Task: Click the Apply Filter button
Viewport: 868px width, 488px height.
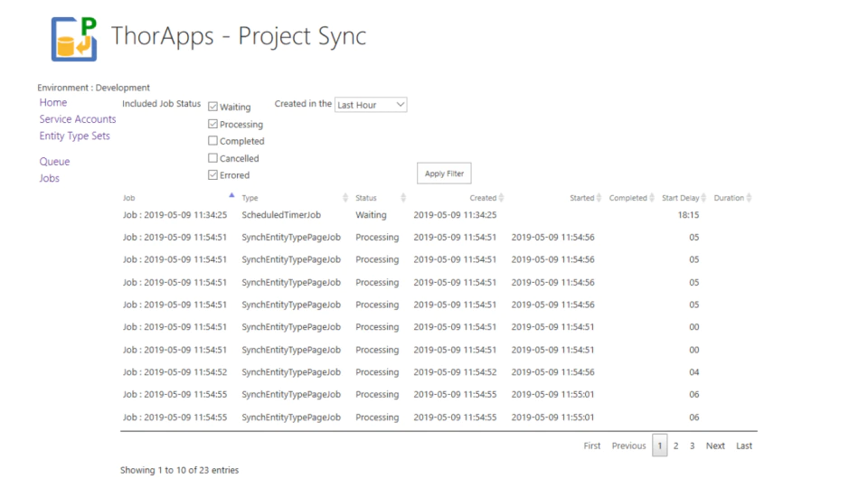Action: pyautogui.click(x=444, y=174)
